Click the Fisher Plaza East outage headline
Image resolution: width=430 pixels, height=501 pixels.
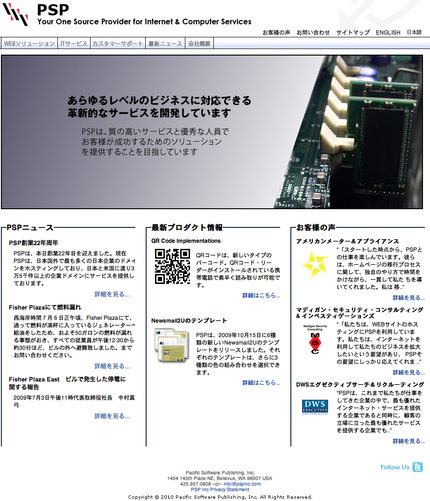coord(67,383)
